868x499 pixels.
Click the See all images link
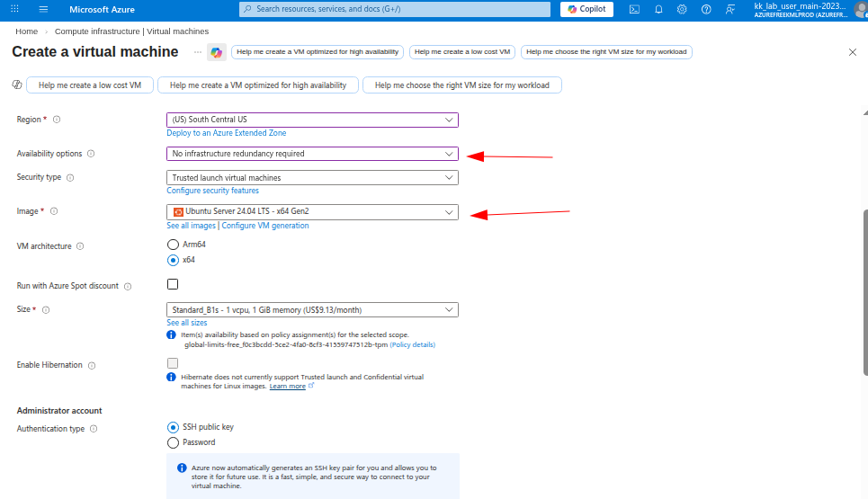[191, 226]
